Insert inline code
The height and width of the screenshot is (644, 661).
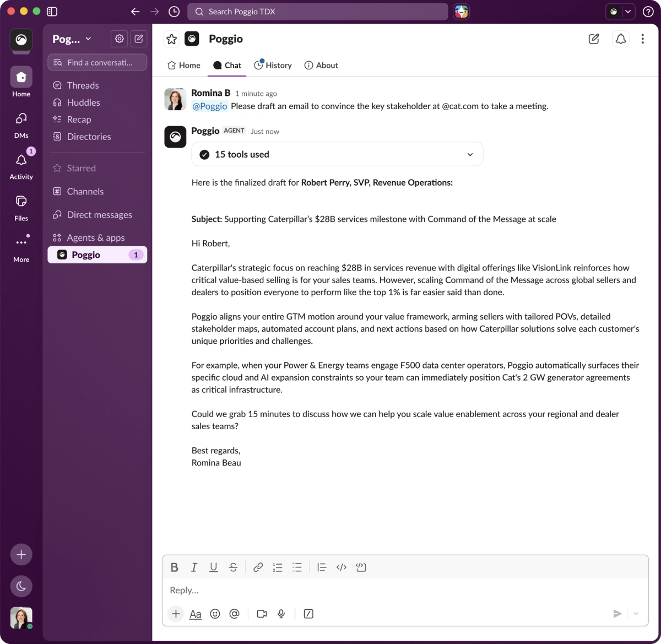(x=342, y=567)
